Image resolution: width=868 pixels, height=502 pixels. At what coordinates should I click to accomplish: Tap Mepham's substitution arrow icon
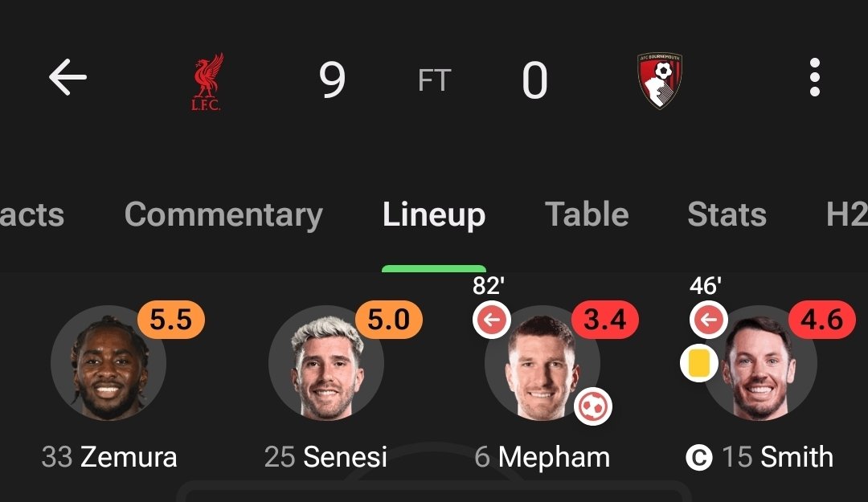tap(492, 320)
